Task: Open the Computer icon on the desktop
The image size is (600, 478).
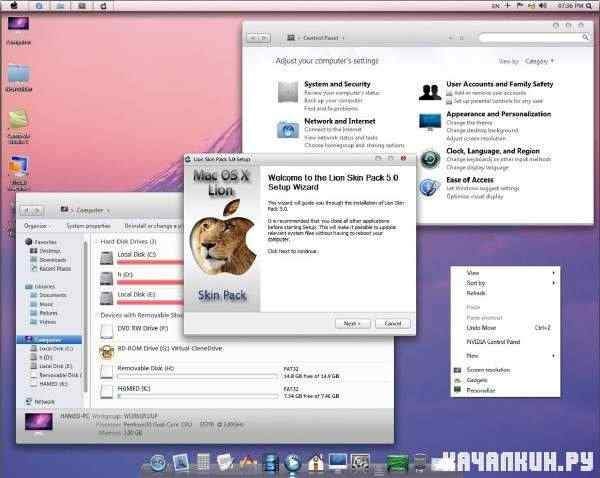Action: click(x=18, y=24)
